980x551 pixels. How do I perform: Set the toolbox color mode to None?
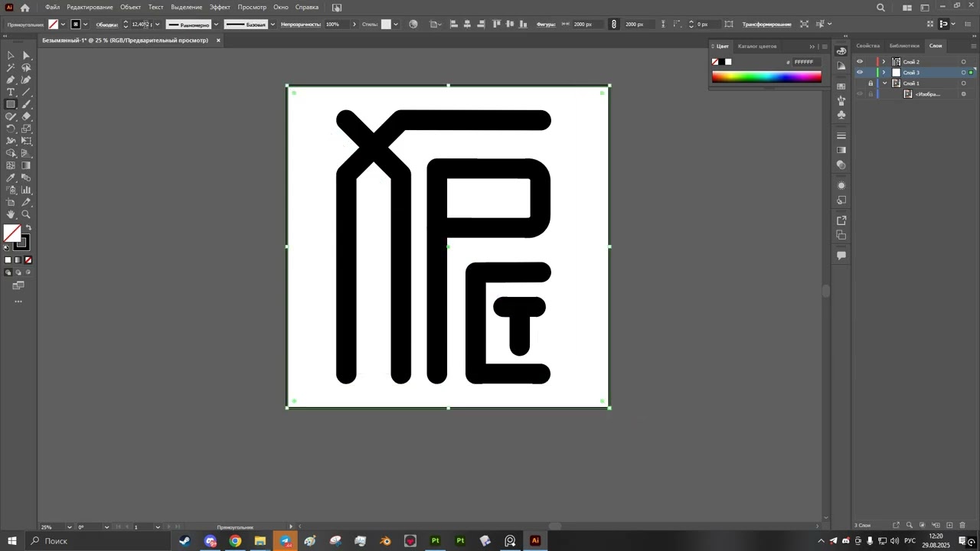pos(28,260)
